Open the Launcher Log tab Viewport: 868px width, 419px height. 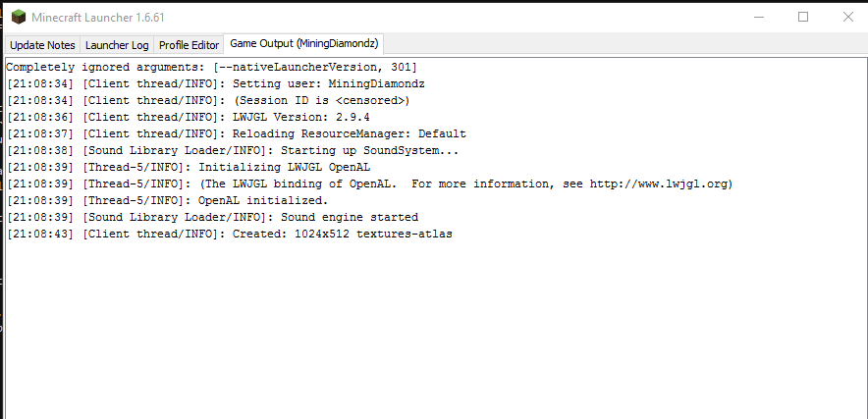coord(117,45)
